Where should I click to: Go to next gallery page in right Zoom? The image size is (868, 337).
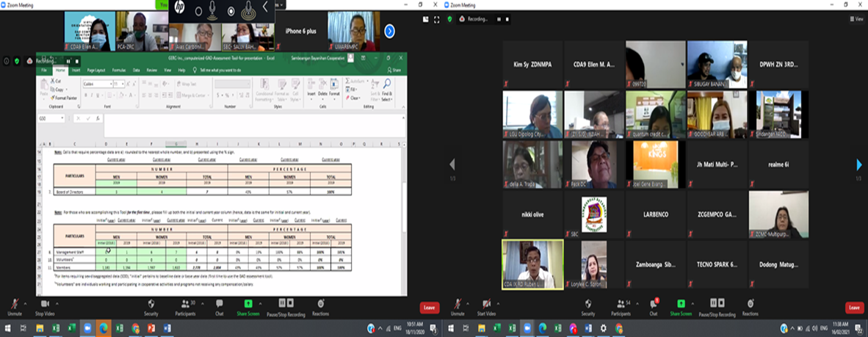[858, 165]
